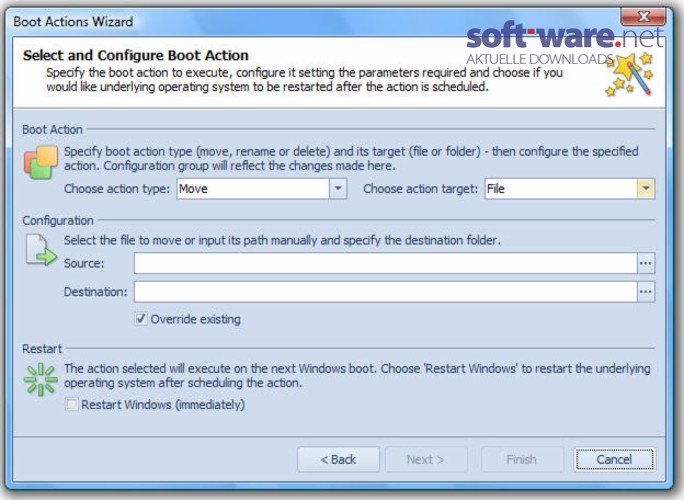The image size is (684, 500).
Task: Enable Restart Windows (immediately) checkbox
Action: 72,404
